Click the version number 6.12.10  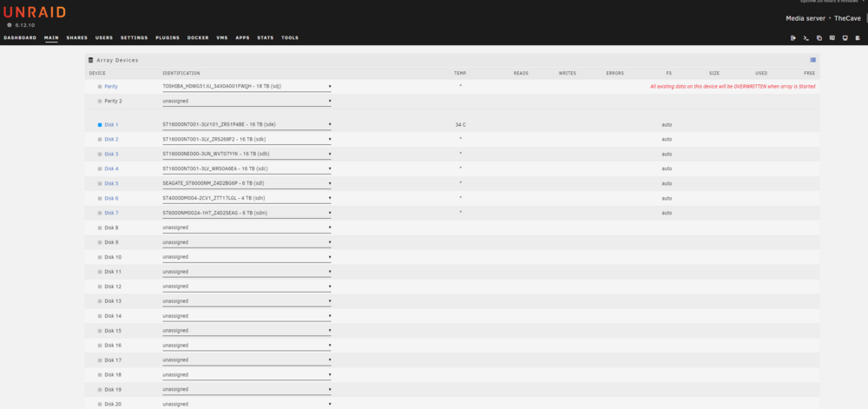click(x=25, y=25)
